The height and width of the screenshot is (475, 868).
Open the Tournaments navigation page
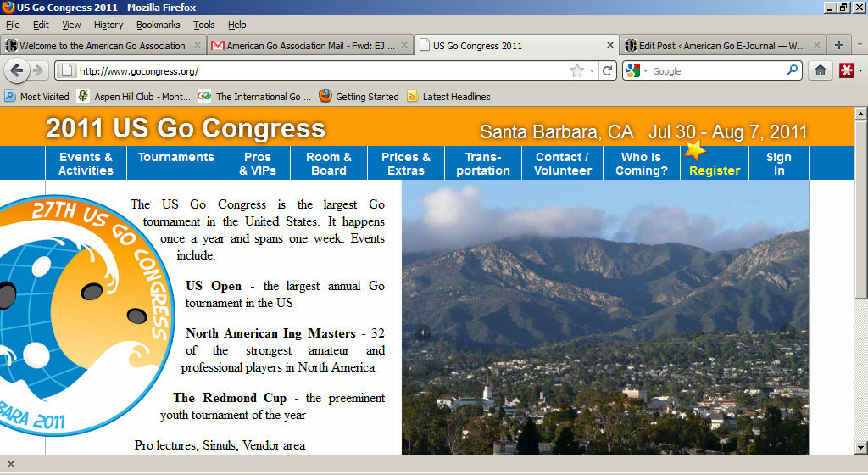coord(175,157)
